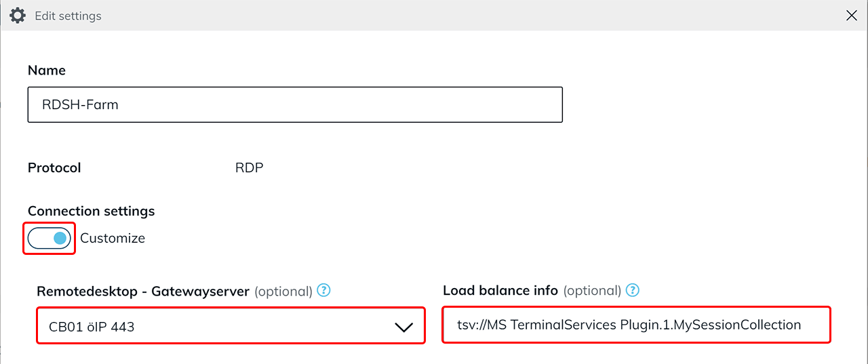Click the help icon beside Load balance info

[633, 291]
